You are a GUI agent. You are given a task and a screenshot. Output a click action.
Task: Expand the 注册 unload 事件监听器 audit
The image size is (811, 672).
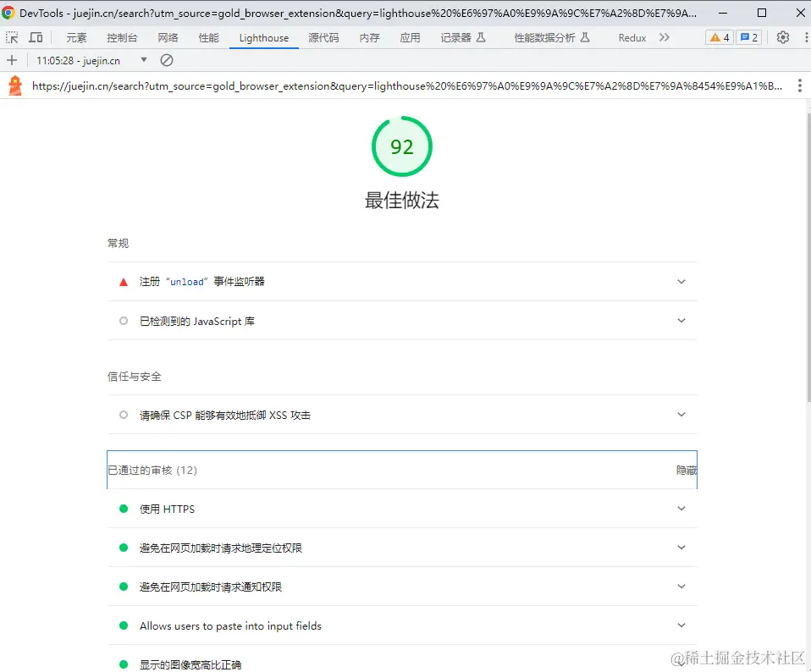402,281
